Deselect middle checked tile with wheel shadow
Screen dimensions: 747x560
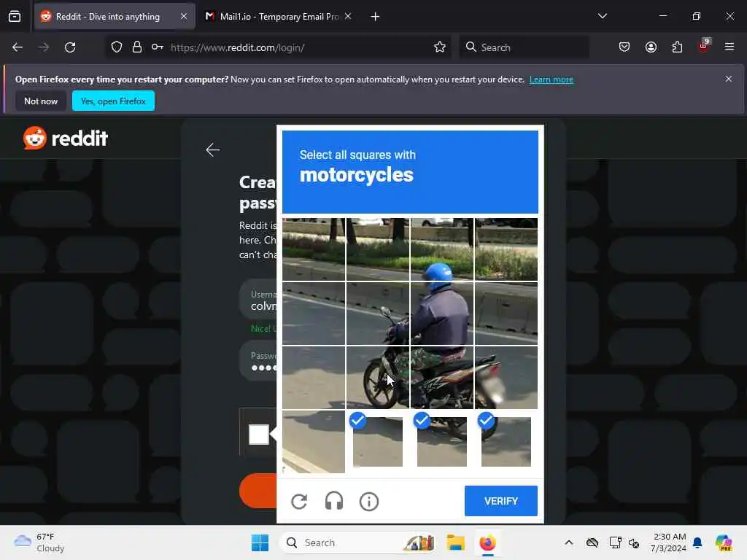(441, 441)
